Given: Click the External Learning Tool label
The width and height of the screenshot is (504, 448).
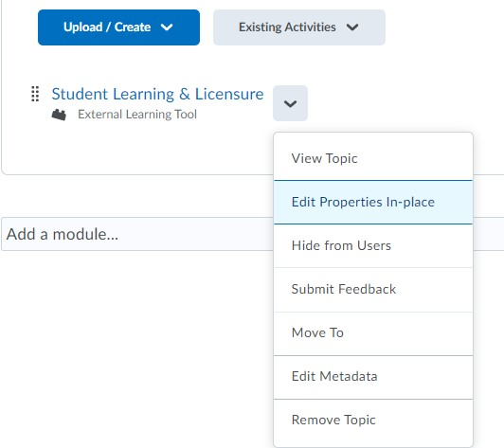Looking at the screenshot, I should coord(137,115).
